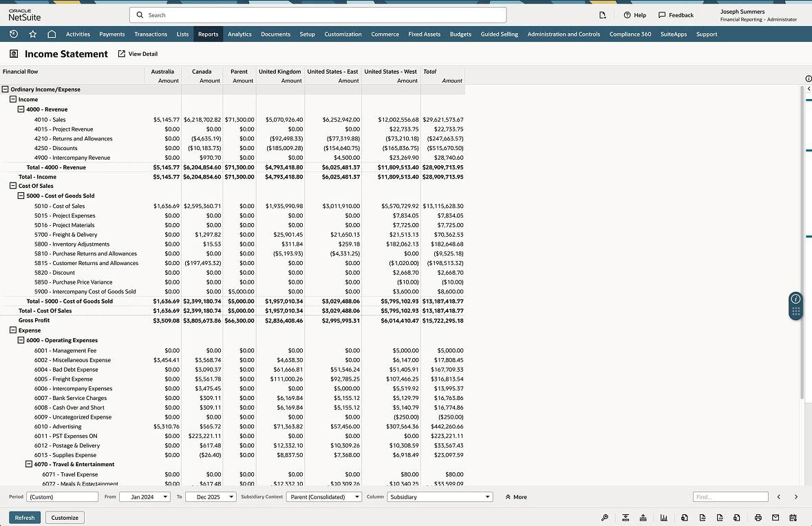Open the From period Jan 2024 dropdown
Viewport: 812px width, 526px height.
pyautogui.click(x=145, y=497)
